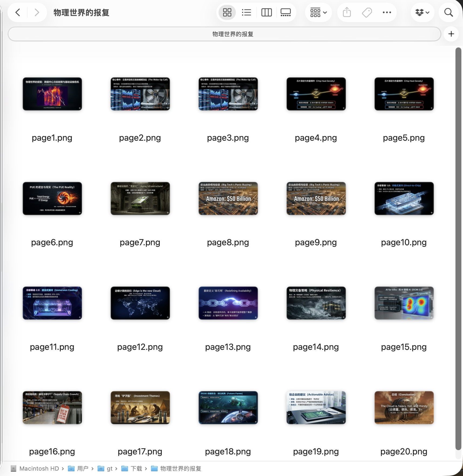Select the page7.png thumbnail

(x=140, y=198)
